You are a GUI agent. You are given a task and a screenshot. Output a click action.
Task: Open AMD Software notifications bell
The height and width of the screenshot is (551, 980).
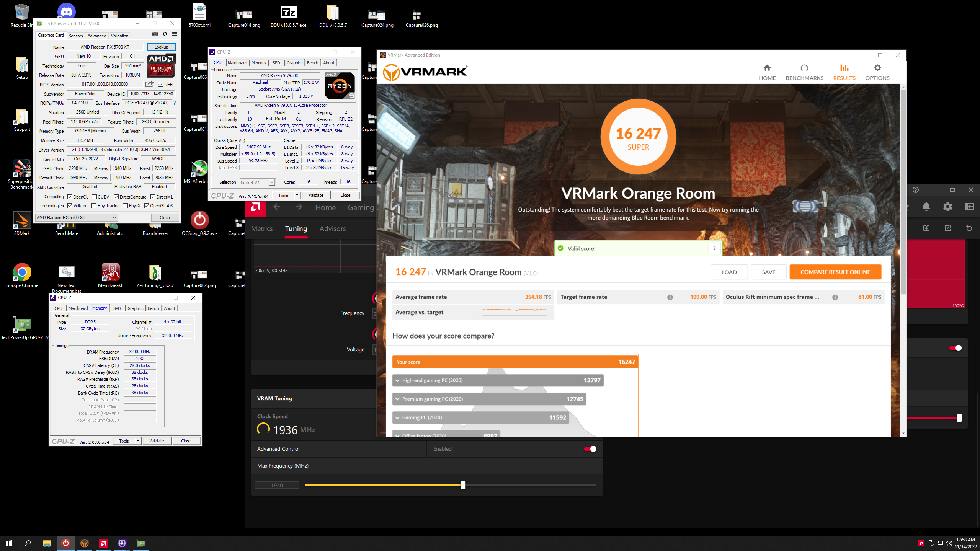[926, 207]
